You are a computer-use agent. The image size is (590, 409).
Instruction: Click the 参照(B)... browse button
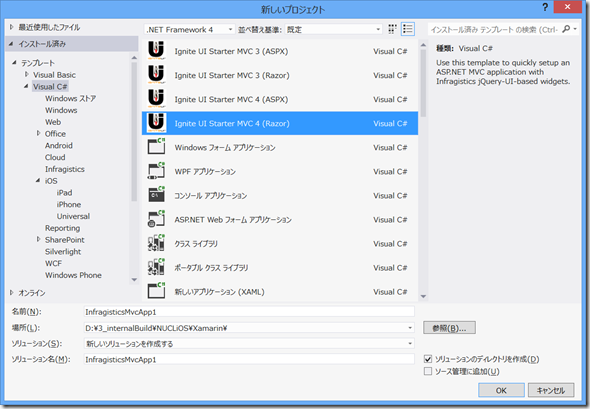tap(449, 328)
